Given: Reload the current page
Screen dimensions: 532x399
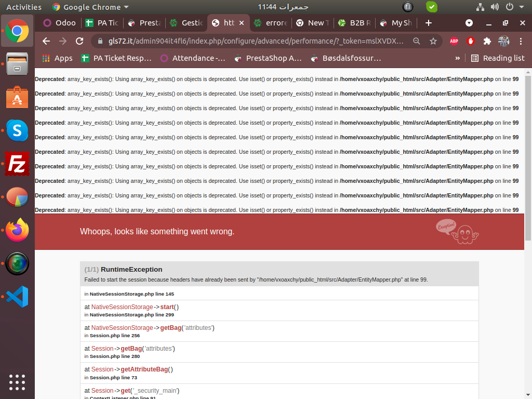Looking at the screenshot, I should point(79,41).
